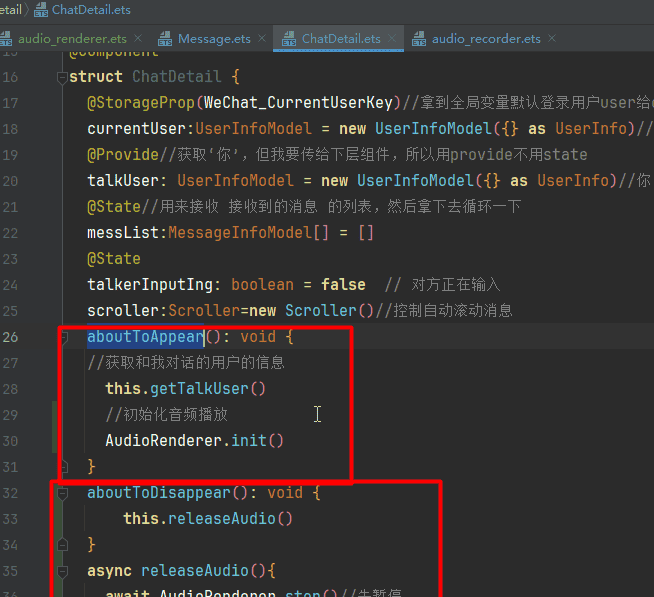The image size is (654, 597).
Task: Close the audio_recorder.ets tab
Action: (x=552, y=38)
